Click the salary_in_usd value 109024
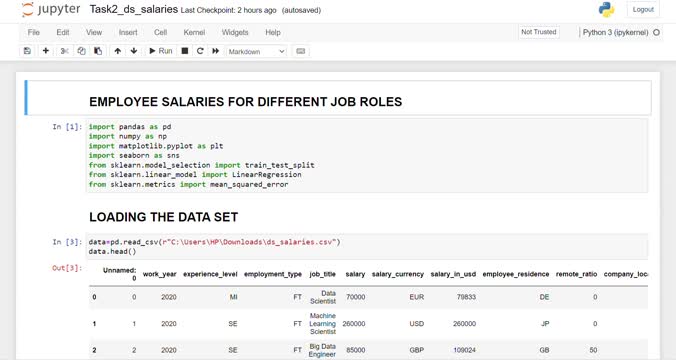Viewport: 676px width, 360px height. pos(464,351)
